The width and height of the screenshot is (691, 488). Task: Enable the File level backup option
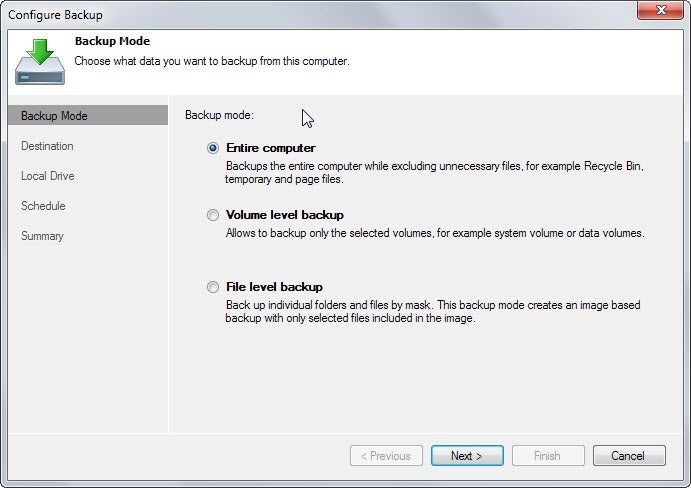coord(212,287)
